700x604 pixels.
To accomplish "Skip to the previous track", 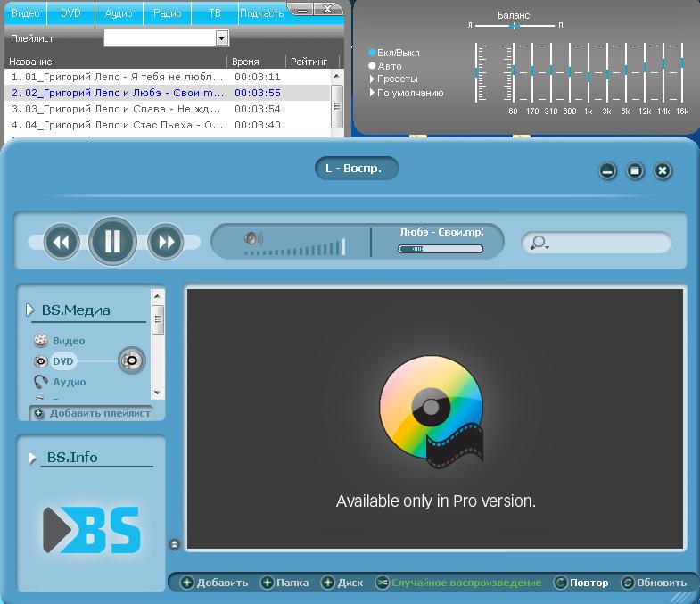I will click(61, 242).
